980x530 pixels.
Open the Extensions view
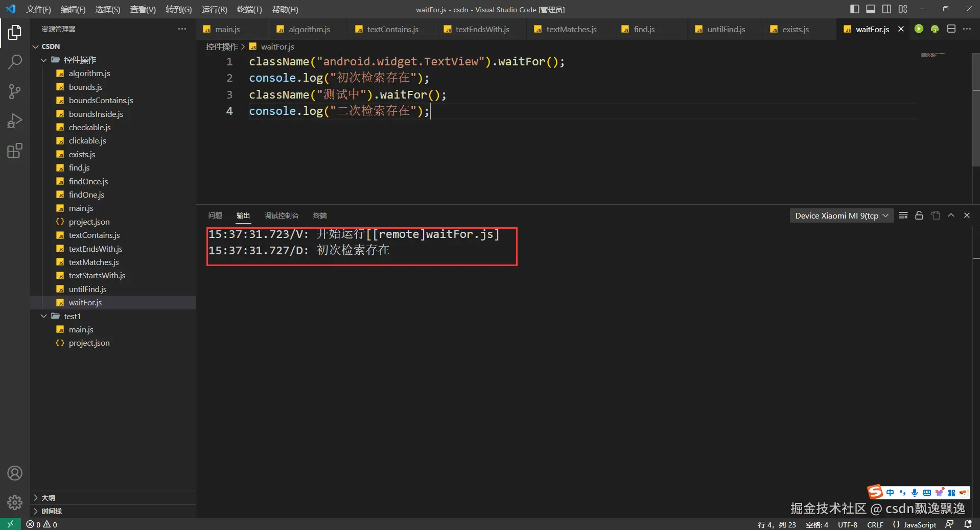[15, 151]
